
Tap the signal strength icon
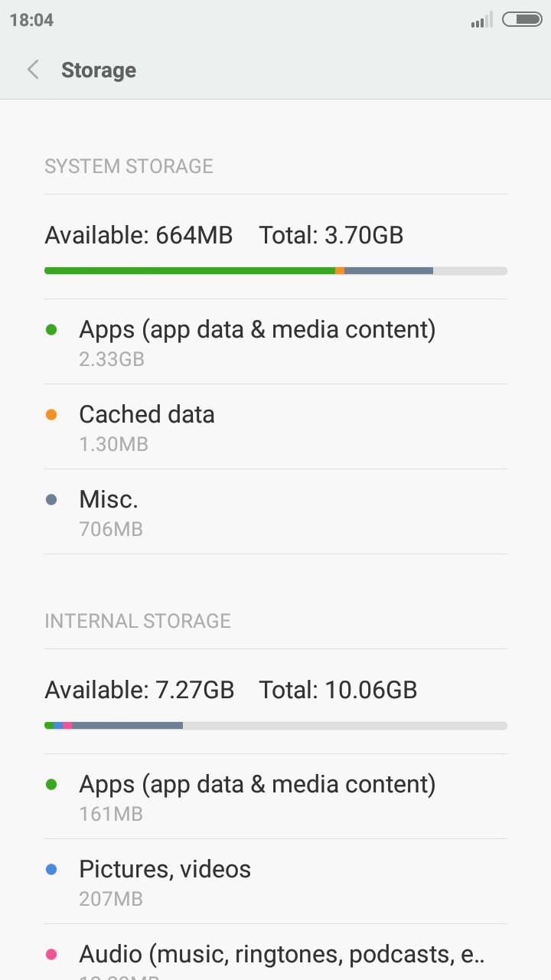pos(481,21)
